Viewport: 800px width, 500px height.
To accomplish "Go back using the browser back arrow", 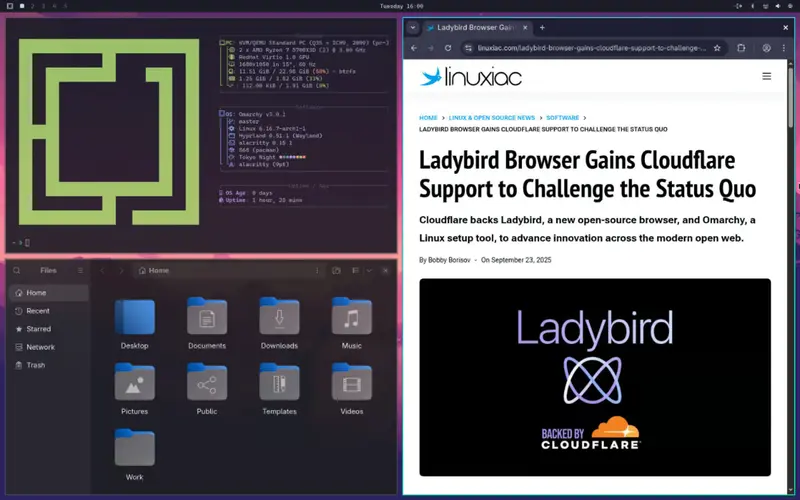I will [x=415, y=48].
